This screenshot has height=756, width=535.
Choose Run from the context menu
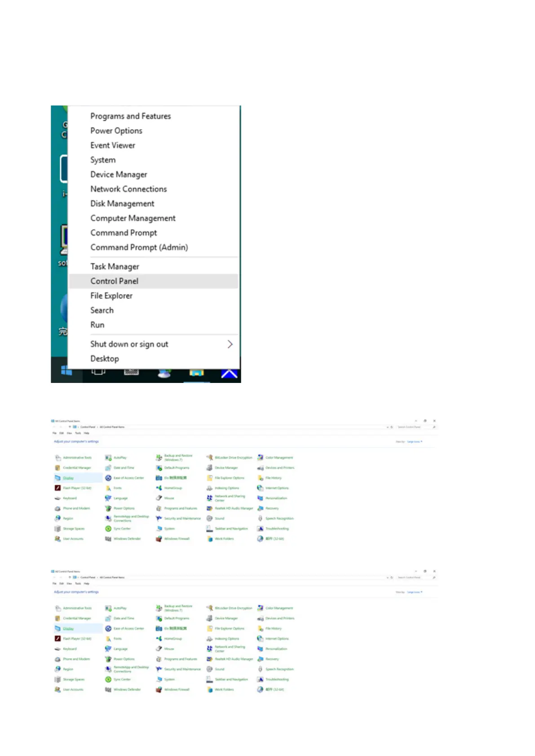[97, 325]
